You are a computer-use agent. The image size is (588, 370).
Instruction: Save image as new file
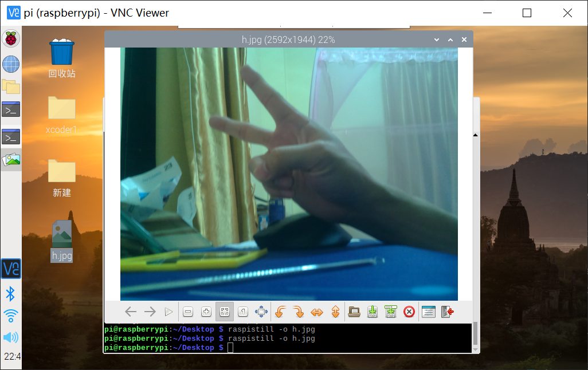(x=391, y=312)
